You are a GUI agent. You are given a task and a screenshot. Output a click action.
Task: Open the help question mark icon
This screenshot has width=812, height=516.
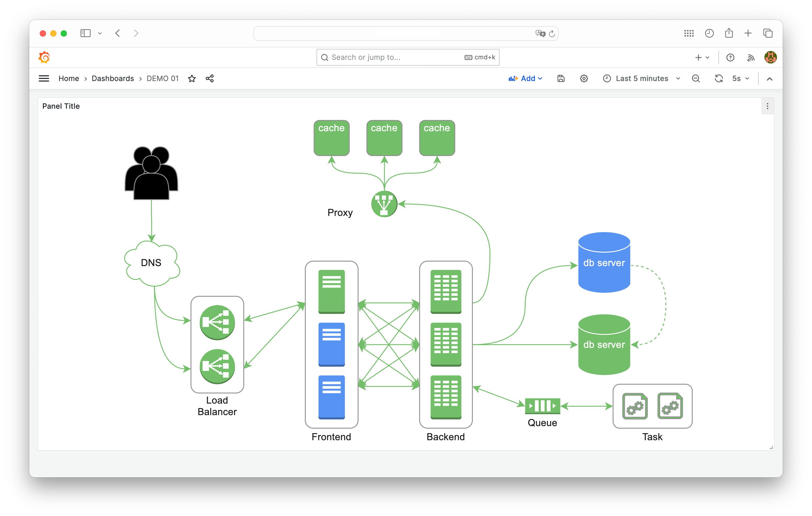tap(730, 58)
